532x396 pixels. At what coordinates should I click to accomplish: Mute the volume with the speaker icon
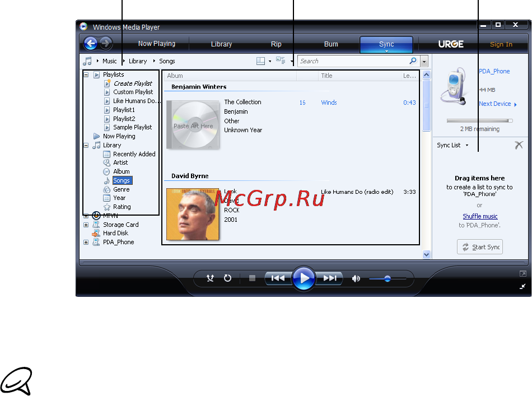(356, 278)
